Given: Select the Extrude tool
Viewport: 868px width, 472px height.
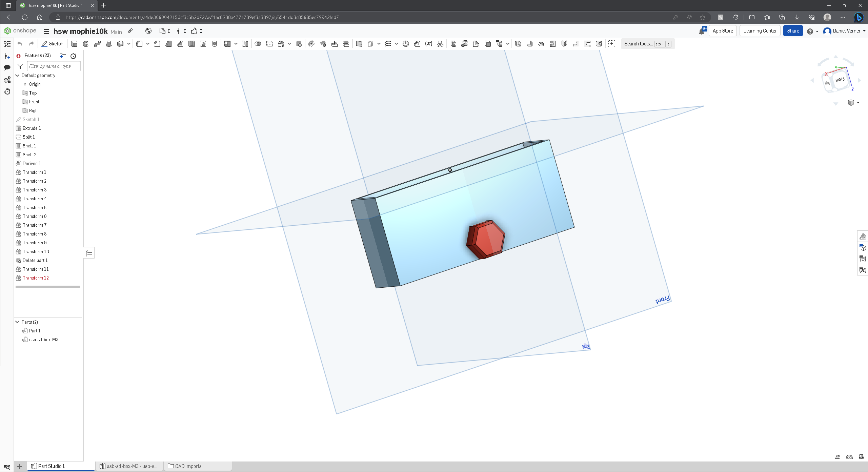Looking at the screenshot, I should point(74,44).
